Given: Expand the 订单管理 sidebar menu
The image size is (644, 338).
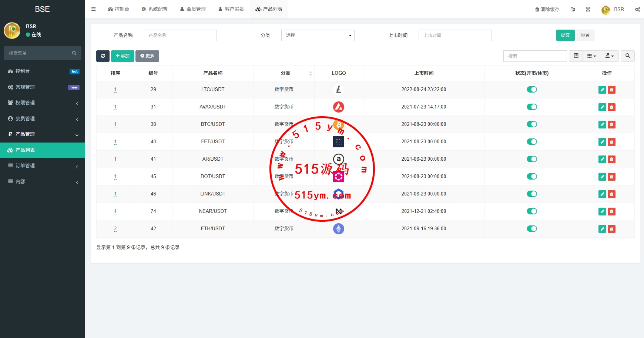Looking at the screenshot, I should (43, 166).
